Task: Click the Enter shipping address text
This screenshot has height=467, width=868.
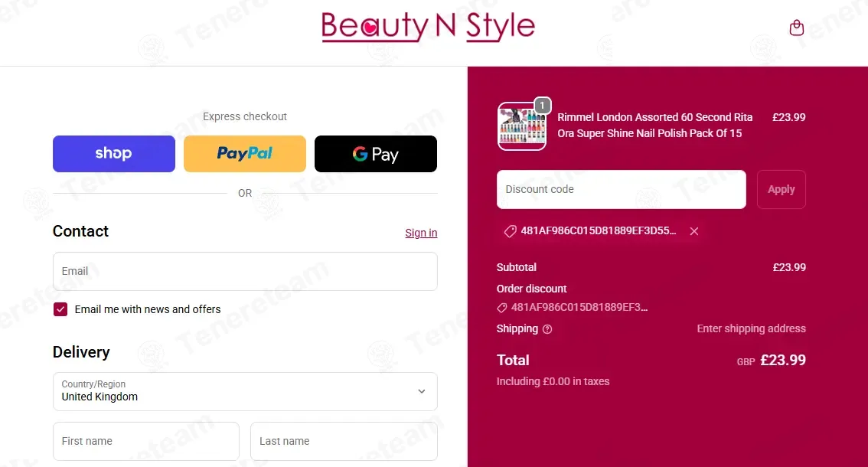Action: [751, 328]
